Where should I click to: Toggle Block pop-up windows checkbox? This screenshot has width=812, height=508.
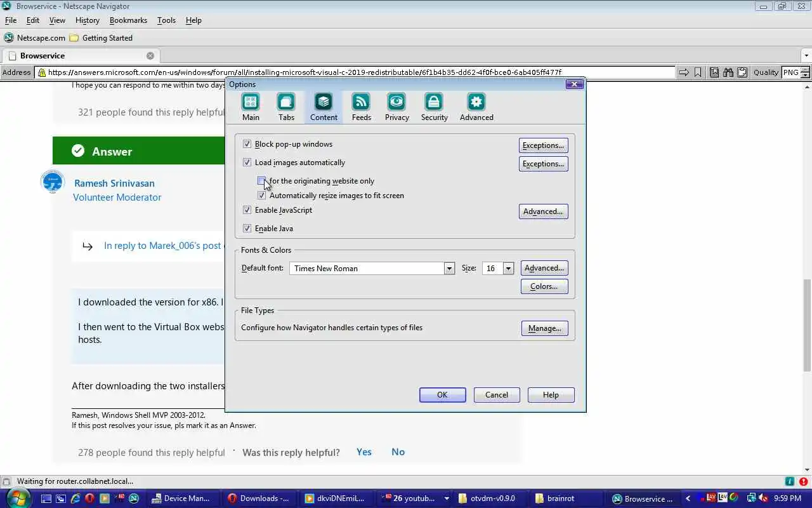pyautogui.click(x=247, y=144)
